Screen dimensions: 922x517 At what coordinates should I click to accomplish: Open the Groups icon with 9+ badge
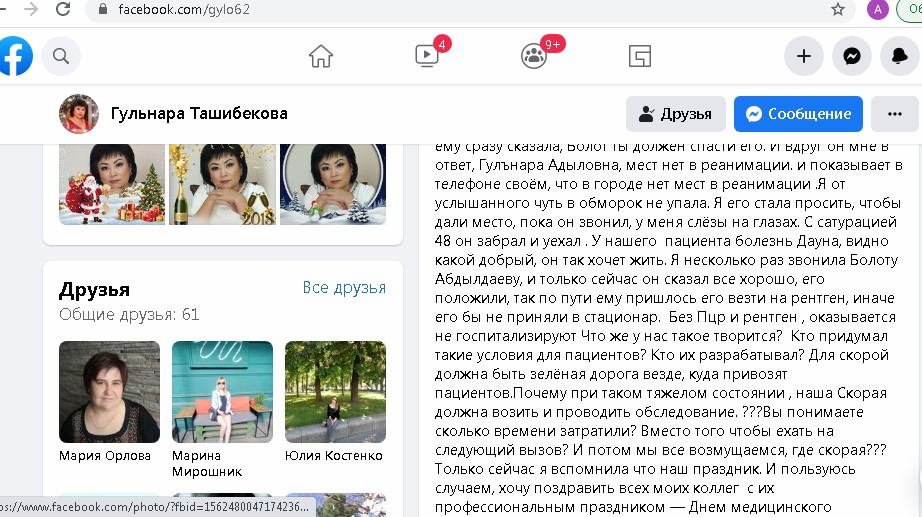tap(533, 56)
